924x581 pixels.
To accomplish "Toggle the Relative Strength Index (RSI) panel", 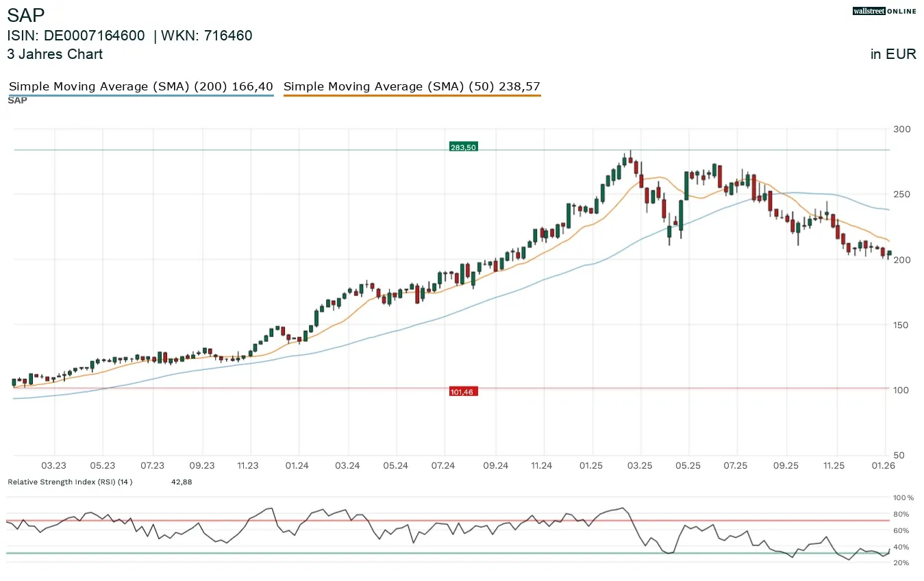I will pos(69,482).
